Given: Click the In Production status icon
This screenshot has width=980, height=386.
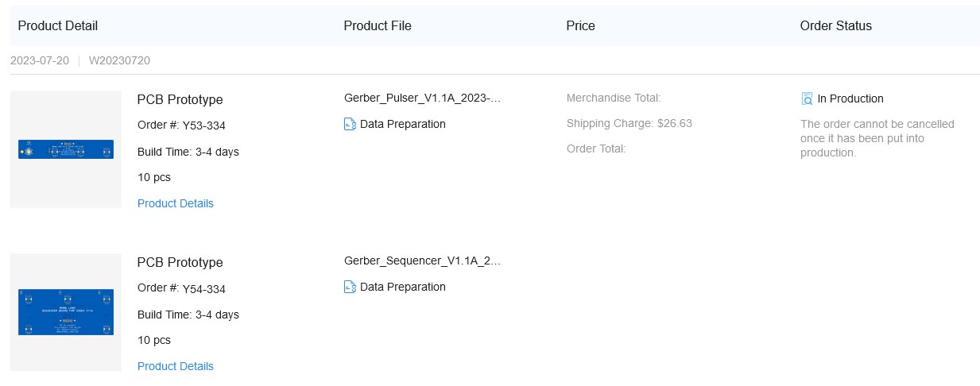Looking at the screenshot, I should 808,98.
